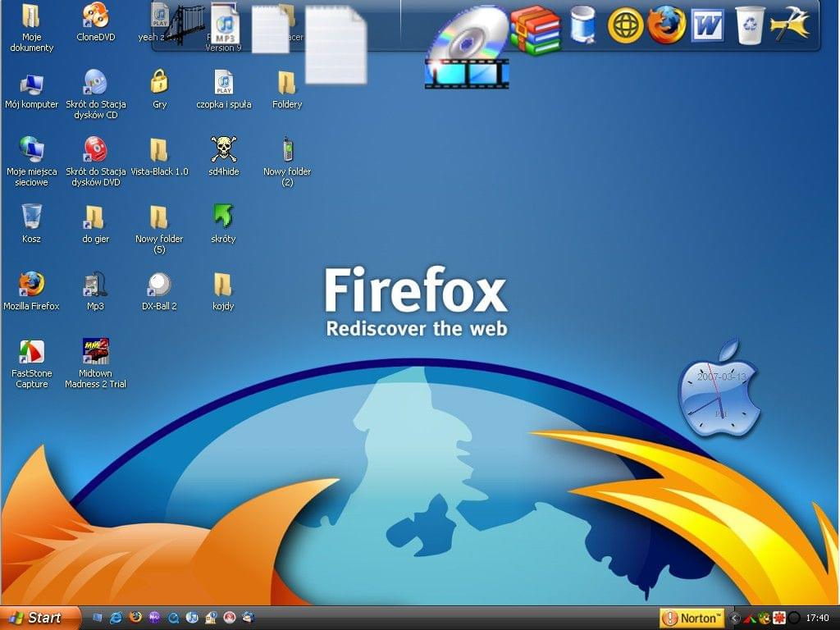
Task: Open the yellow globe icon in dock
Action: point(625,25)
